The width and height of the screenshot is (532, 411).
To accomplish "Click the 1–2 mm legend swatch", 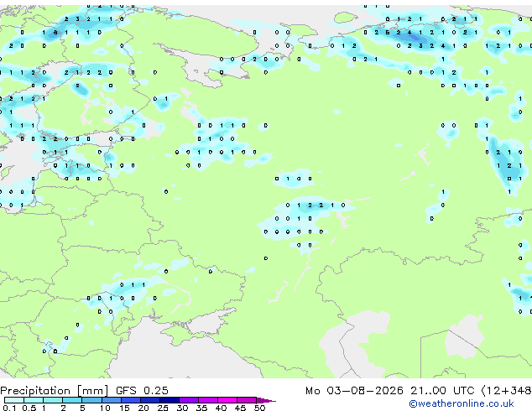I will coord(53,400).
